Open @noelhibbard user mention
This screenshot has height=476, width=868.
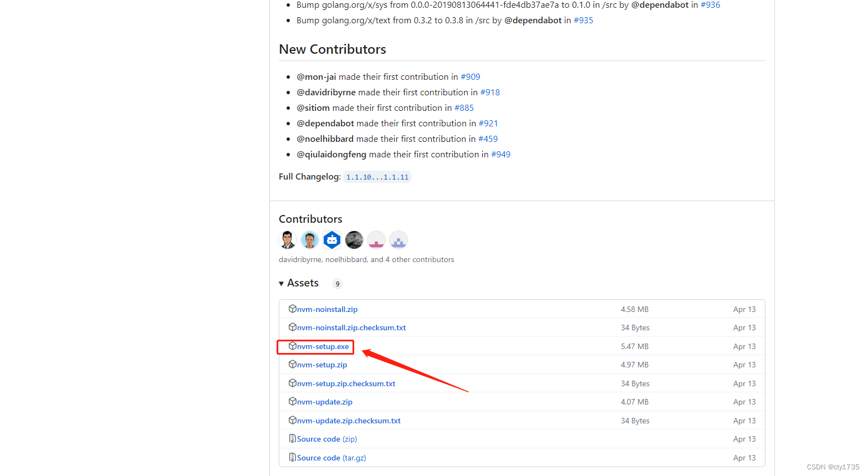325,139
